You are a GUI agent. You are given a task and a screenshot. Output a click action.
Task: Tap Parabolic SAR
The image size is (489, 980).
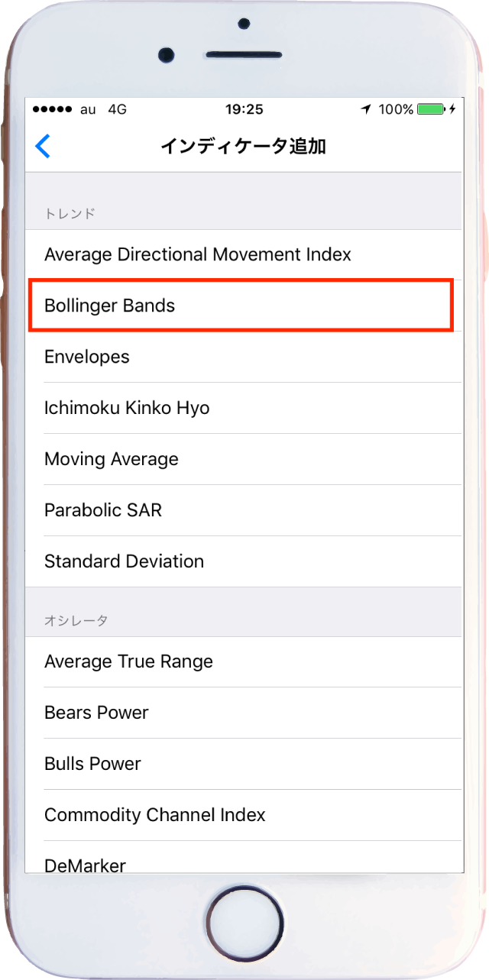[103, 510]
